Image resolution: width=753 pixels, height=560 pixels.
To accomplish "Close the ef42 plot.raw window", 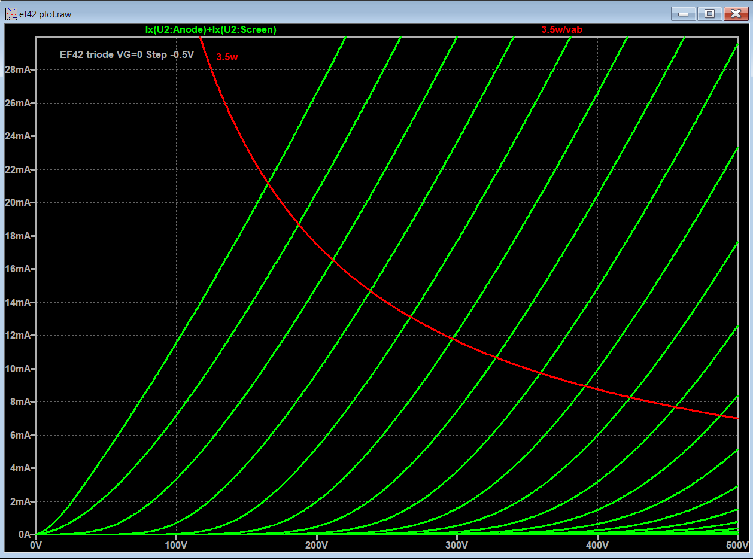I will [x=736, y=13].
